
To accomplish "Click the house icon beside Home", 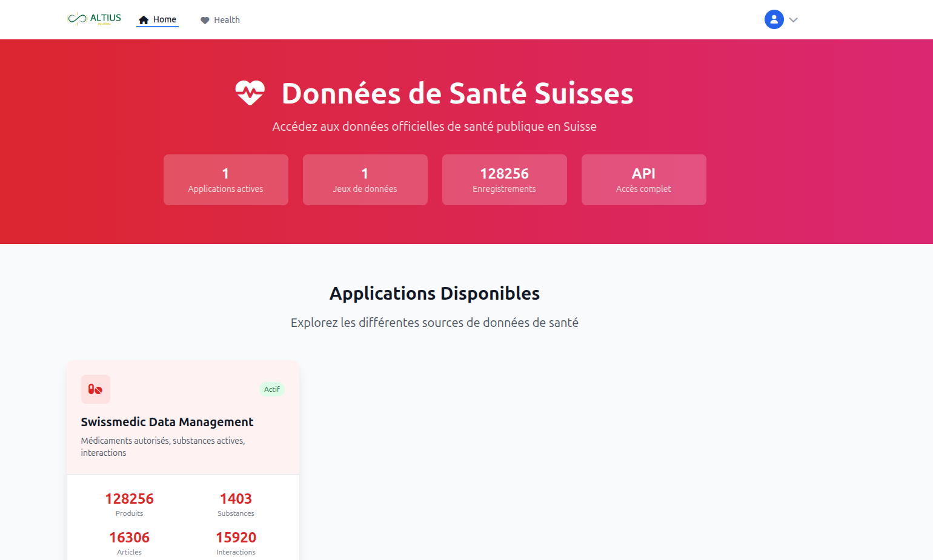I will [x=144, y=20].
